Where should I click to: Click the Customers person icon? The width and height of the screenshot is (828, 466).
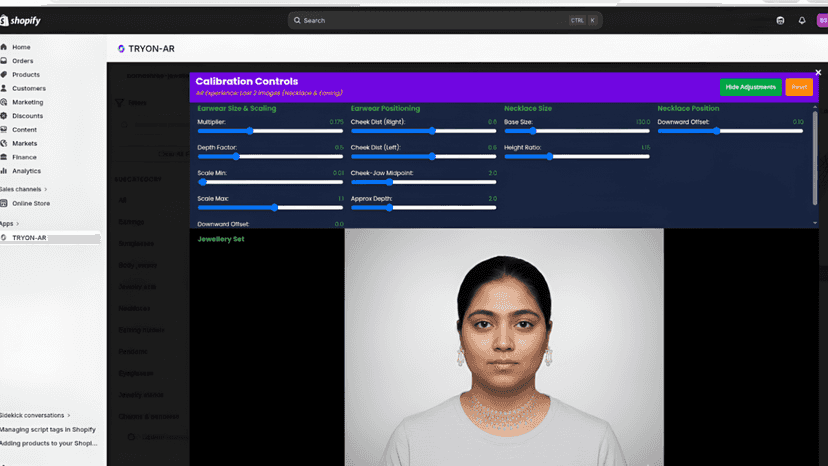(x=4, y=88)
